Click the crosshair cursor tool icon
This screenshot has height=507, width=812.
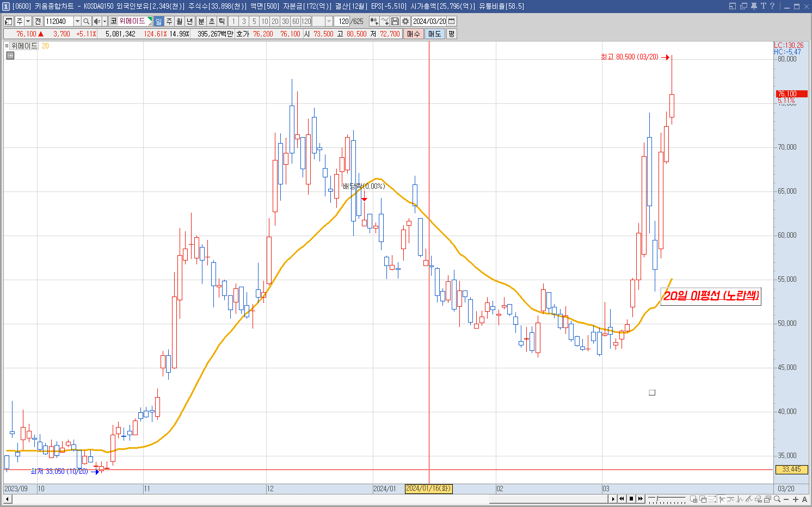(722, 499)
